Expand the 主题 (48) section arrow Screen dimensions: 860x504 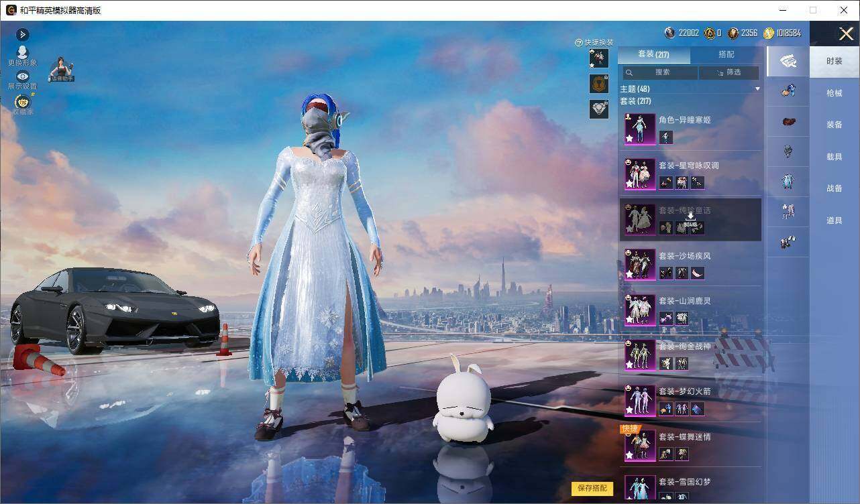757,88
